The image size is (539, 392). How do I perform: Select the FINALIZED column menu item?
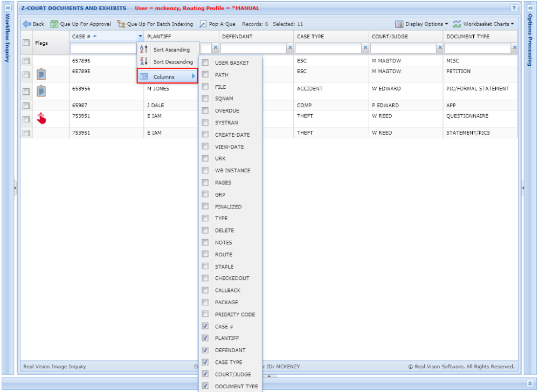click(230, 207)
